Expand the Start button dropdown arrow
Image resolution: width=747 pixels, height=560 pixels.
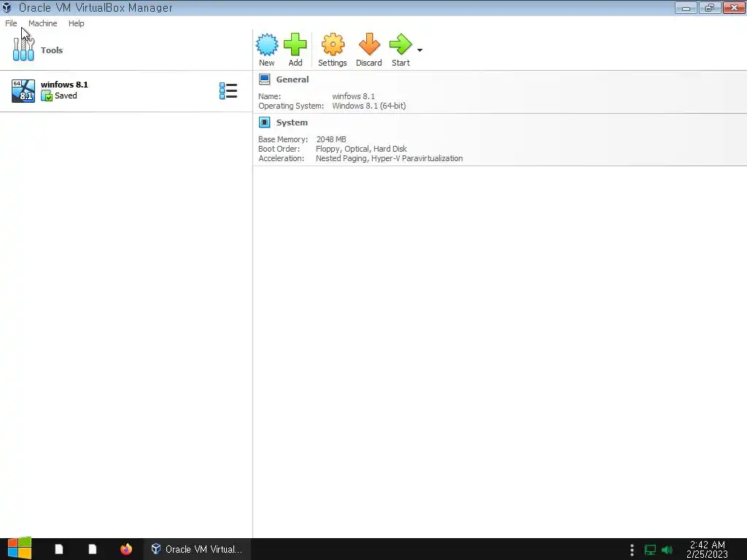(419, 50)
